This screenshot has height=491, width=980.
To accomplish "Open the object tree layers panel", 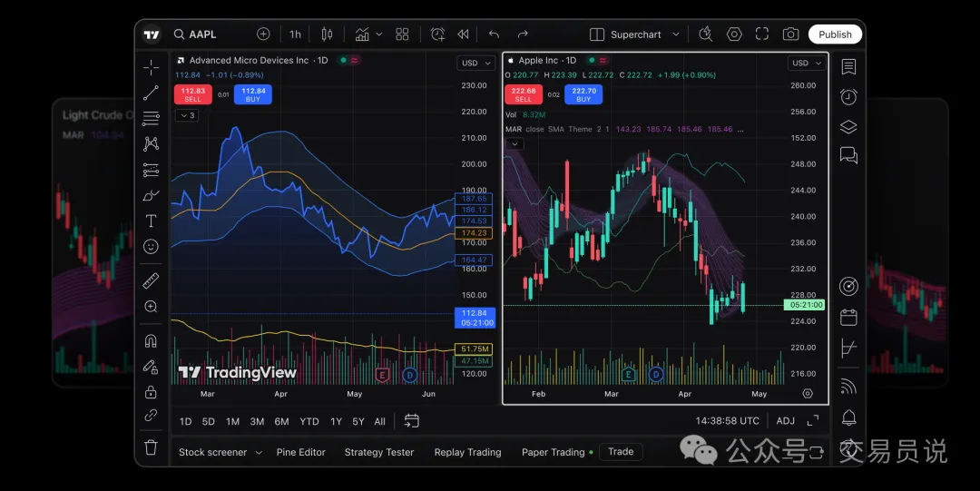I will click(x=848, y=126).
